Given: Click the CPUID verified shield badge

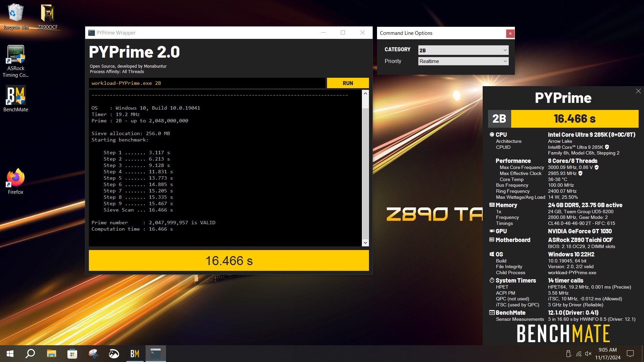Looking at the screenshot, I should (607, 147).
